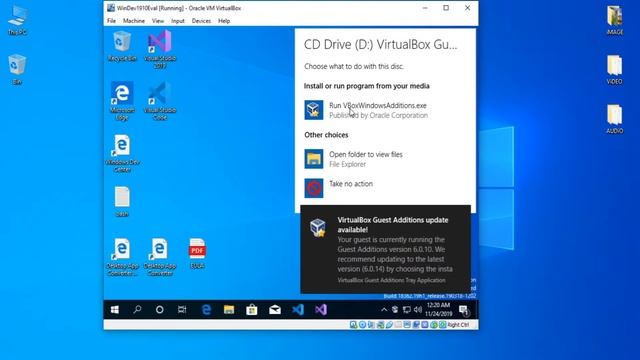Click the volume speaker tray icon
Screen dimensions: 640x360
[x=418, y=310]
